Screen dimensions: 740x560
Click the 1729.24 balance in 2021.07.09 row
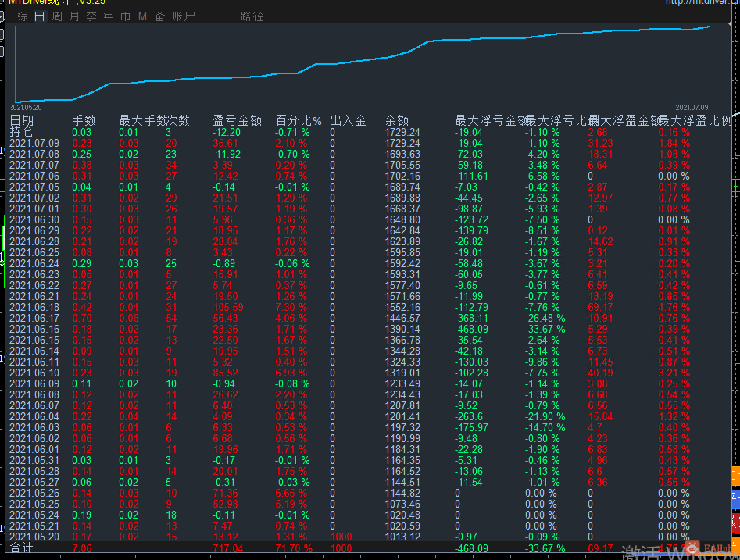pos(402,143)
